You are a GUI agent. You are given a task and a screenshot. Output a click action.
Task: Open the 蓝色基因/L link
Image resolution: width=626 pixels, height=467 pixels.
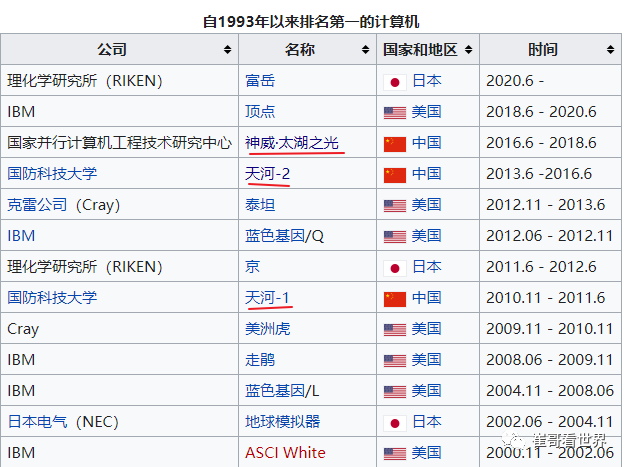282,390
